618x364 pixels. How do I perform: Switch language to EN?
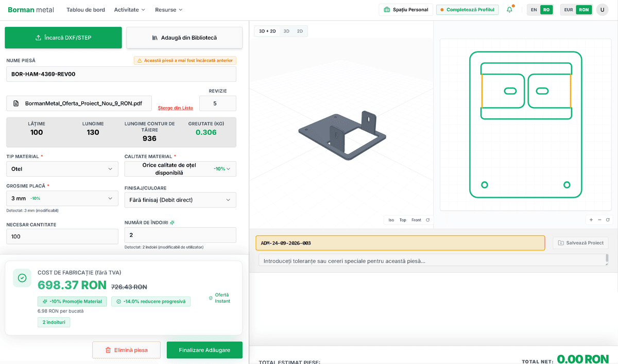(534, 10)
